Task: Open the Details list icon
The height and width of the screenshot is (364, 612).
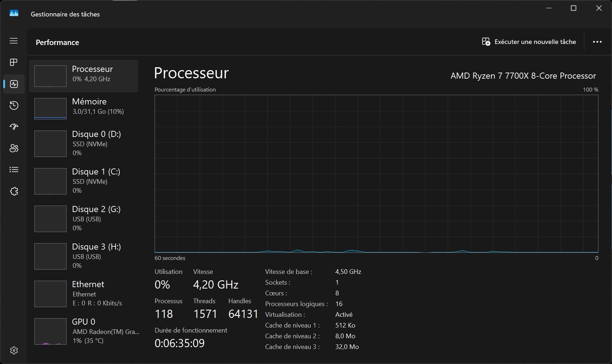Action: tap(14, 169)
